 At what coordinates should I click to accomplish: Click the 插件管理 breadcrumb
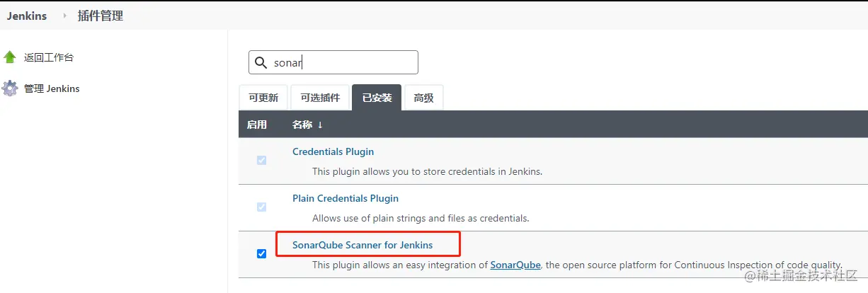pos(100,16)
